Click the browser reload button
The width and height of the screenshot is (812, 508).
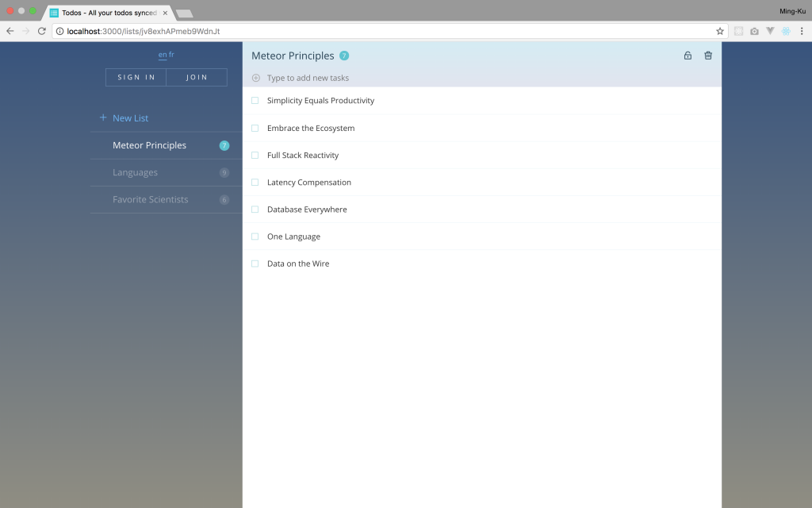point(42,31)
